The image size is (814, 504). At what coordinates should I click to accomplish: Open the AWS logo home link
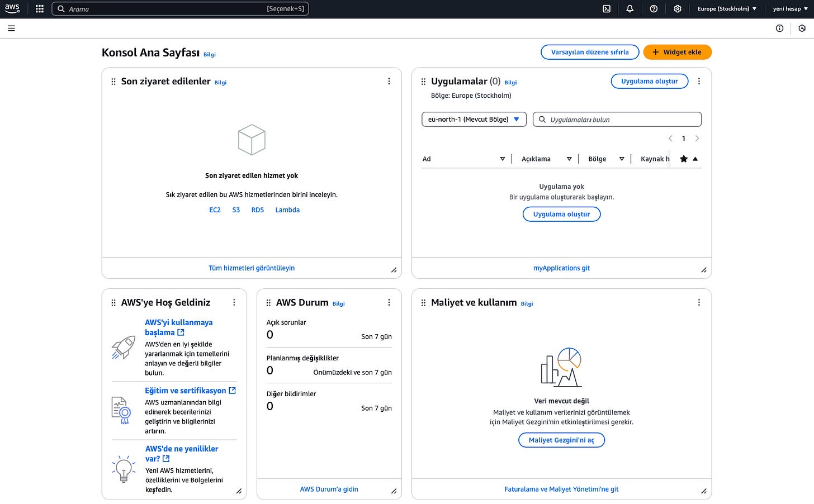tap(12, 8)
